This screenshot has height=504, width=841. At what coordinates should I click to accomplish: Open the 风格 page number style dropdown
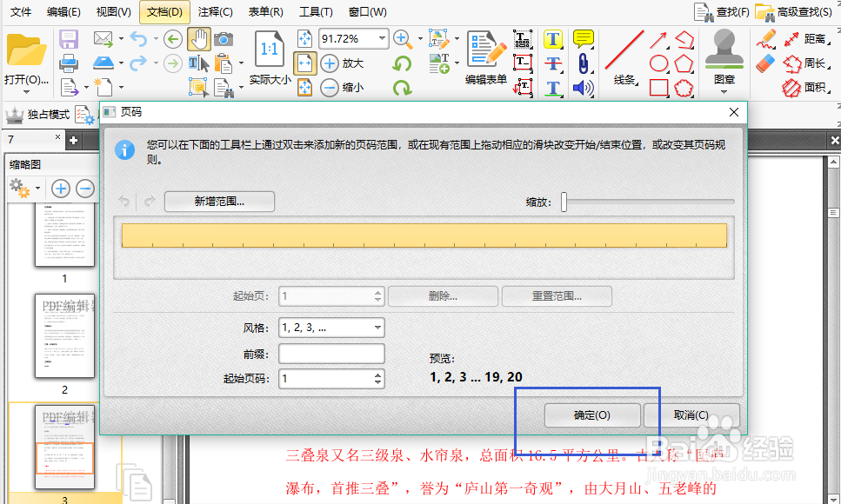point(330,328)
